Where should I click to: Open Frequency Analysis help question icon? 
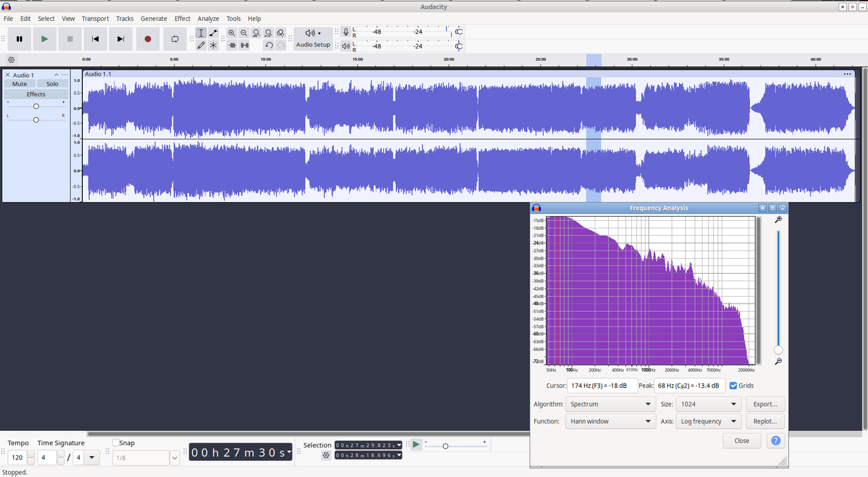(776, 440)
